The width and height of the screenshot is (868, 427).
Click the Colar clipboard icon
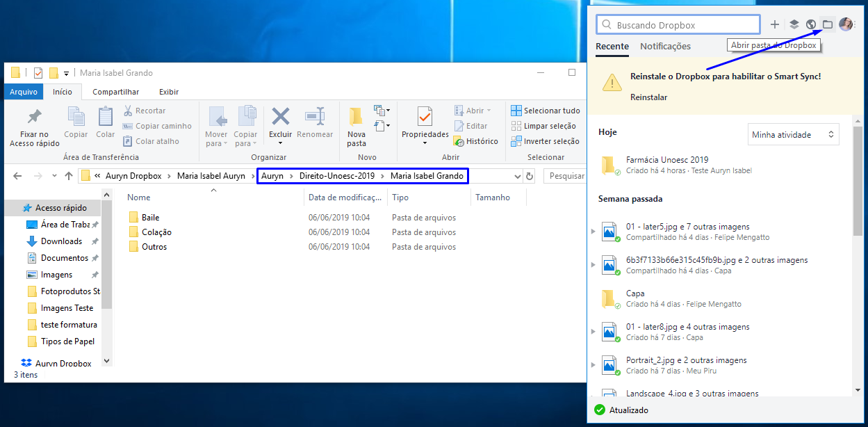pos(106,117)
